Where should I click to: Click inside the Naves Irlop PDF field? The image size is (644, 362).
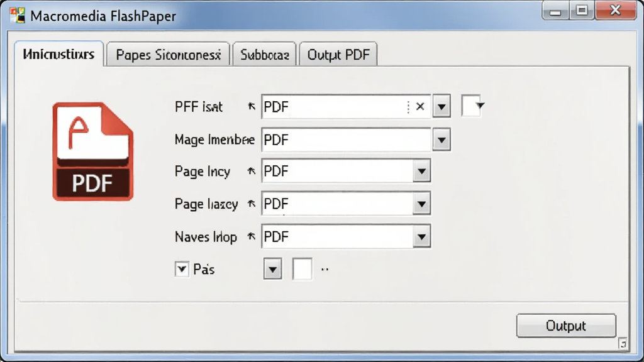tap(338, 237)
